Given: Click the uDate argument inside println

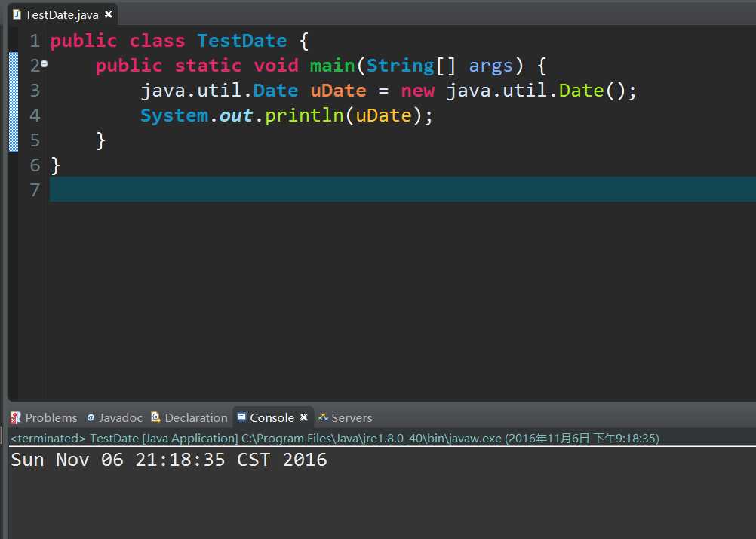Looking at the screenshot, I should [x=383, y=115].
